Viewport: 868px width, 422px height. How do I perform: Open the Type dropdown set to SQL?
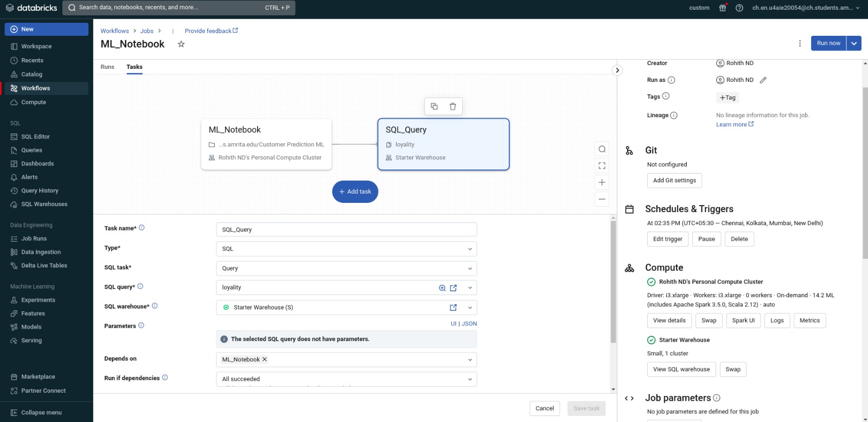click(x=346, y=249)
